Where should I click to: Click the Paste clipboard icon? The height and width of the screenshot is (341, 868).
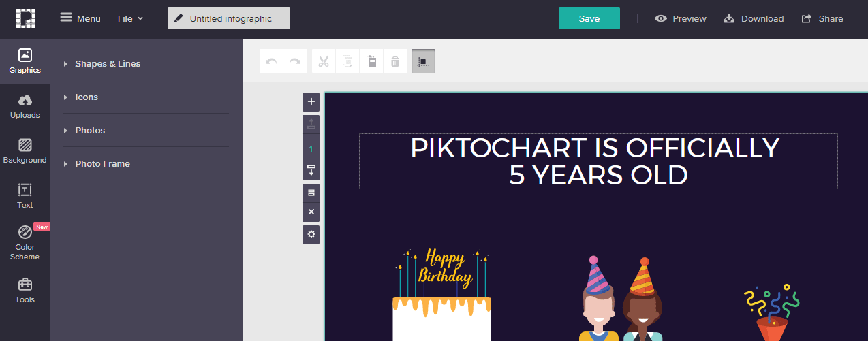click(371, 61)
